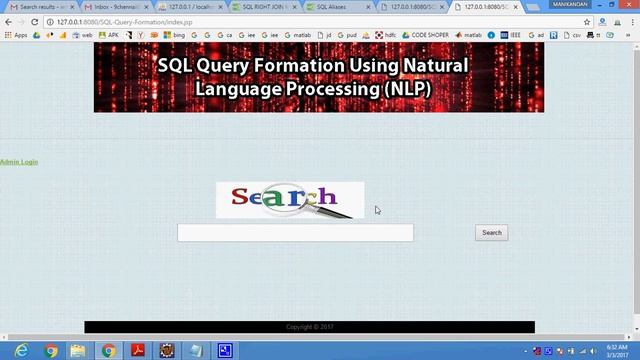Focus the search query text box
This screenshot has height=360, width=640.
pyautogui.click(x=295, y=233)
